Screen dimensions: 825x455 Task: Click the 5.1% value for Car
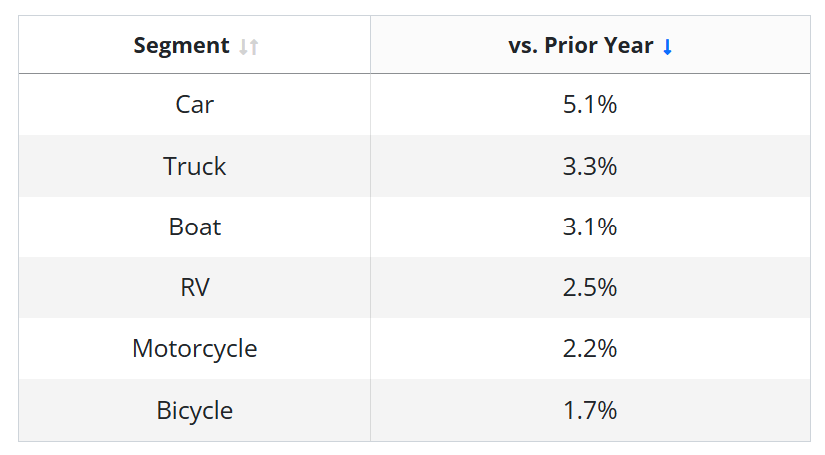click(x=590, y=104)
